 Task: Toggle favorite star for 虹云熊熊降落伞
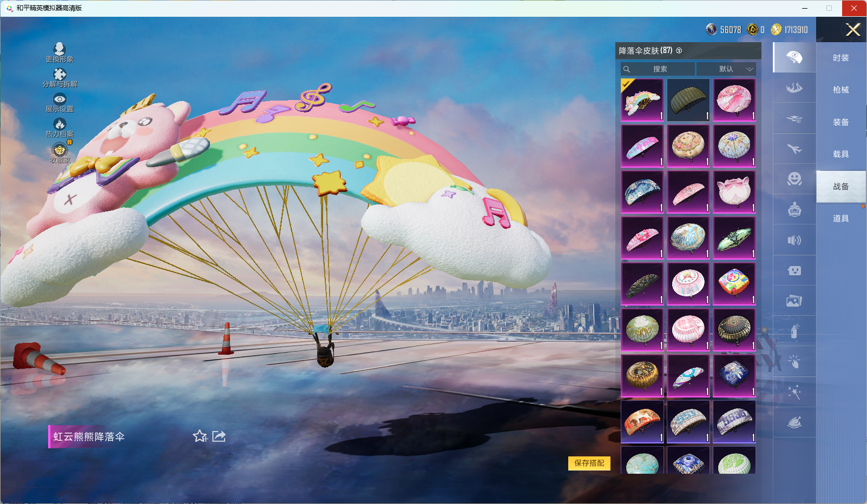click(200, 436)
